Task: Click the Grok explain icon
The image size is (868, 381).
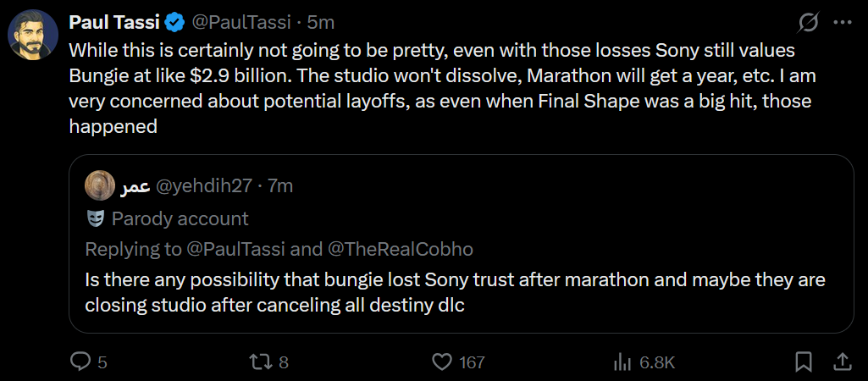Action: tap(808, 23)
